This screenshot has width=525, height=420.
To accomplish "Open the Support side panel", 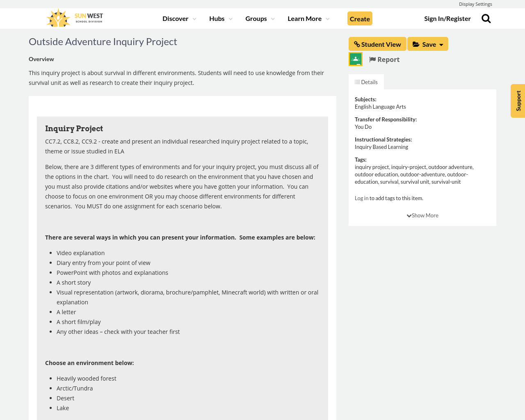I will point(518,101).
